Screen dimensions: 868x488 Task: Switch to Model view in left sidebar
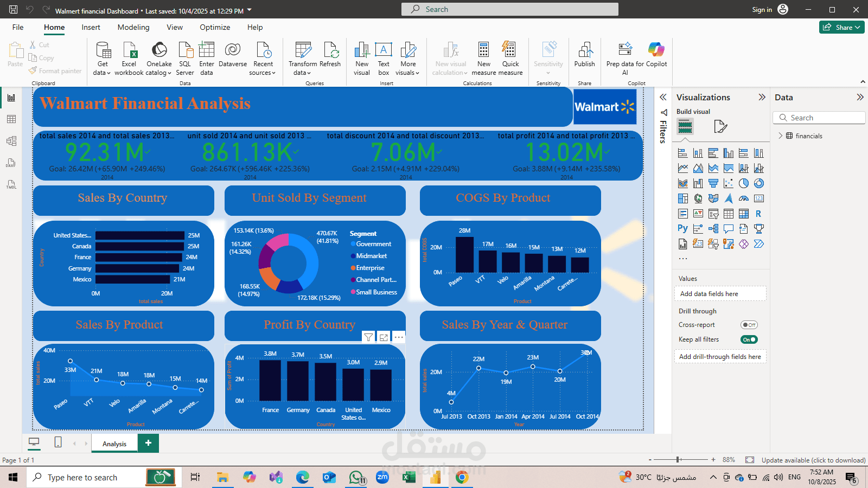click(x=11, y=141)
